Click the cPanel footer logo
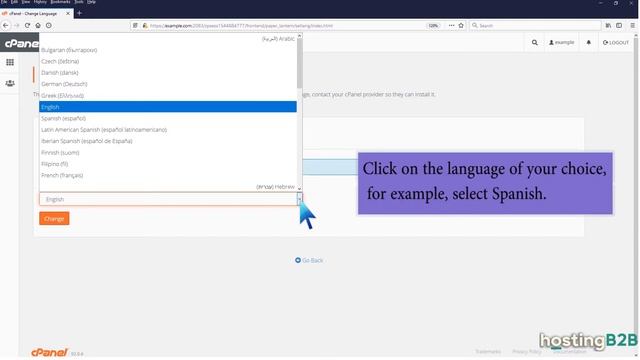The width and height of the screenshot is (640, 360). [49, 352]
